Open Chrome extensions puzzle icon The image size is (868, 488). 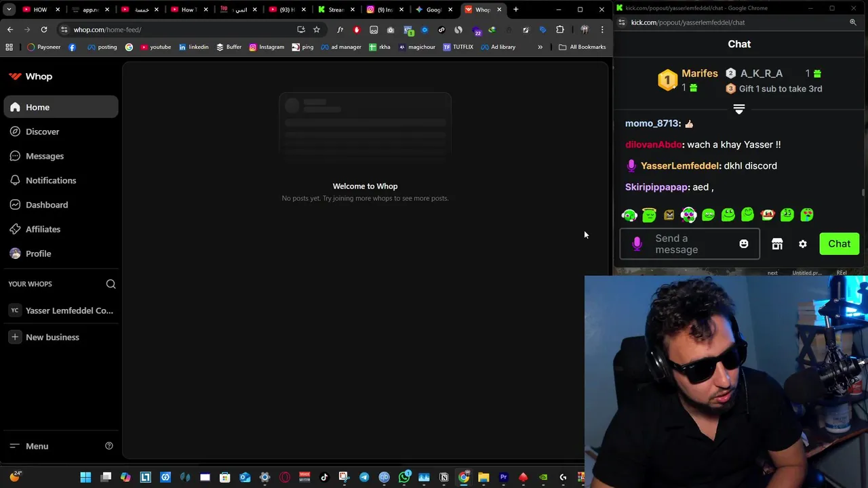click(560, 30)
